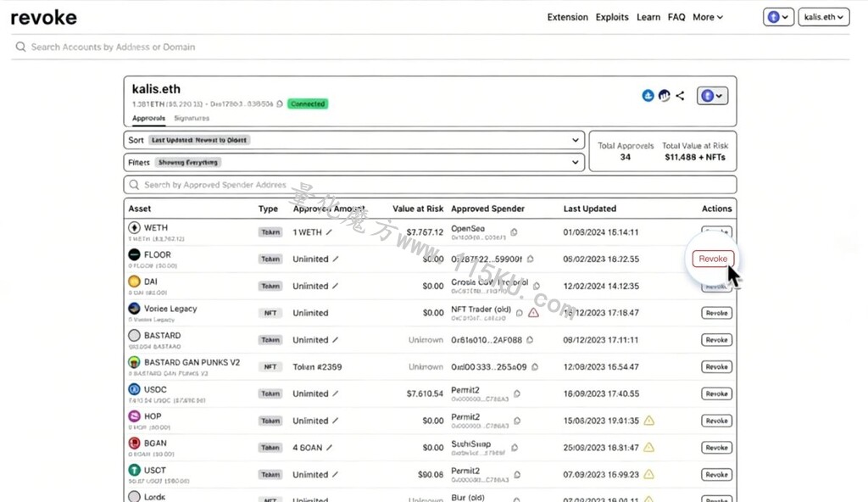Click the HOP token icon
The height and width of the screenshot is (502, 868).
(134, 416)
